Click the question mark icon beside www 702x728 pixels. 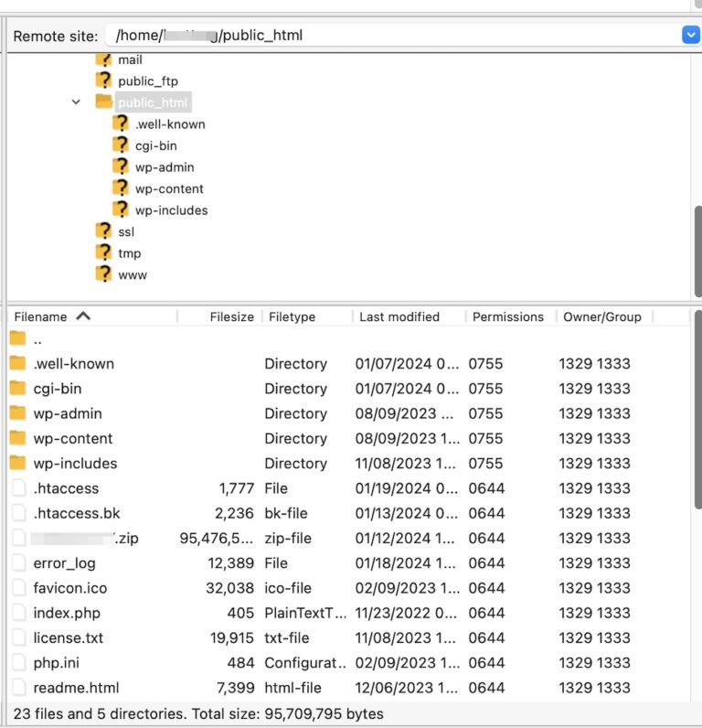[103, 274]
